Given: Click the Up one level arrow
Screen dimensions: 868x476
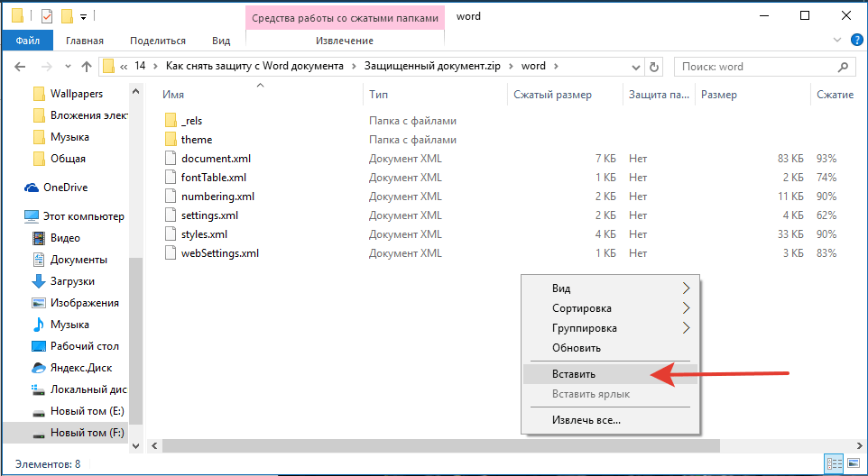Looking at the screenshot, I should click(x=87, y=67).
